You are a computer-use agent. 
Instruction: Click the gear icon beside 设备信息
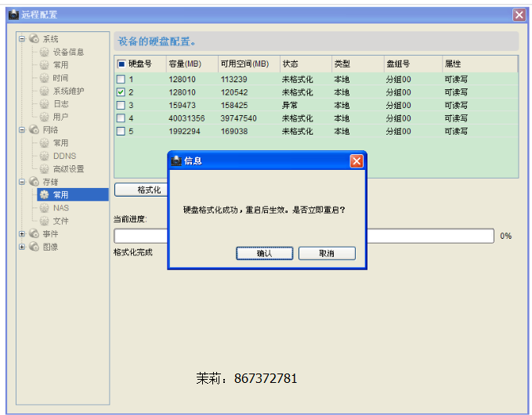pyautogui.click(x=45, y=52)
